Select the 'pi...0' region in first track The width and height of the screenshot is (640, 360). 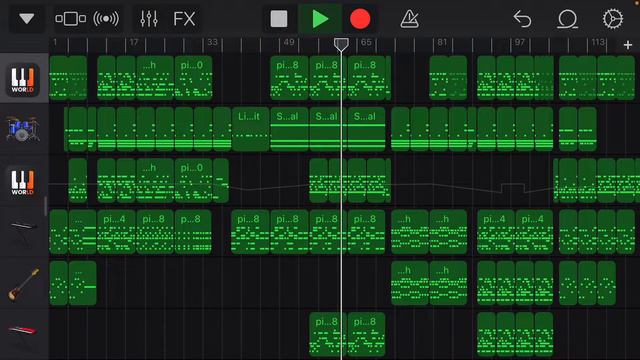click(193, 78)
